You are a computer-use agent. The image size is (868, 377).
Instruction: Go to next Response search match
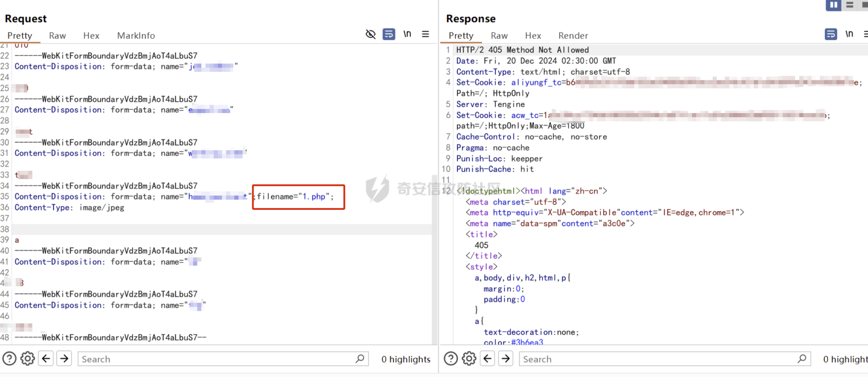click(505, 359)
